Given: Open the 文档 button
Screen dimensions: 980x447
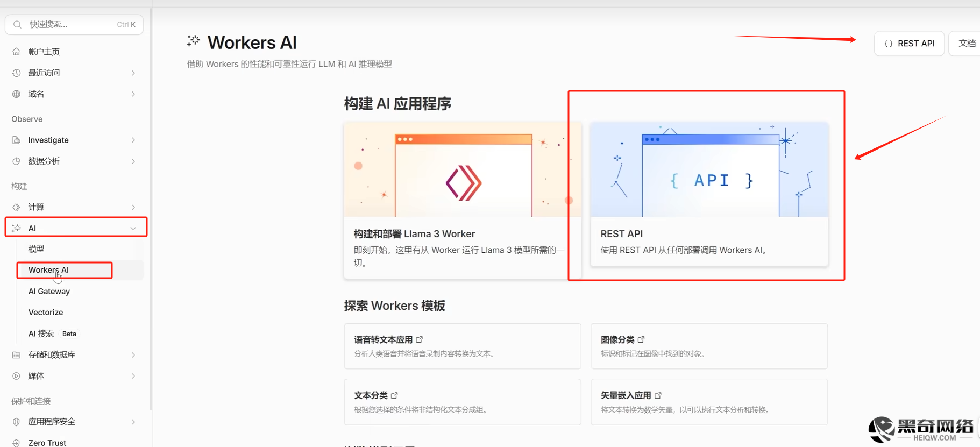Looking at the screenshot, I should pyautogui.click(x=965, y=44).
